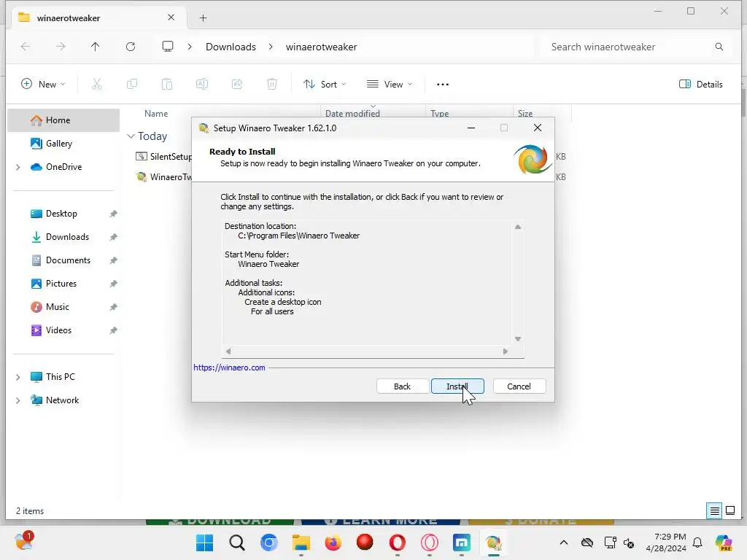The height and width of the screenshot is (560, 747).
Task: Open Music quick access folder
Action: [x=57, y=307]
